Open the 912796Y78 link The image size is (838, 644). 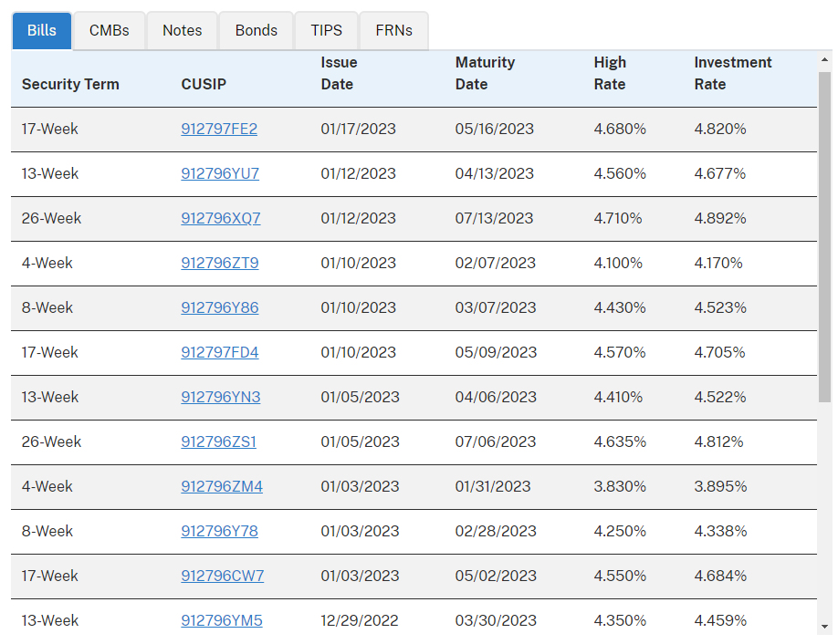tap(220, 531)
